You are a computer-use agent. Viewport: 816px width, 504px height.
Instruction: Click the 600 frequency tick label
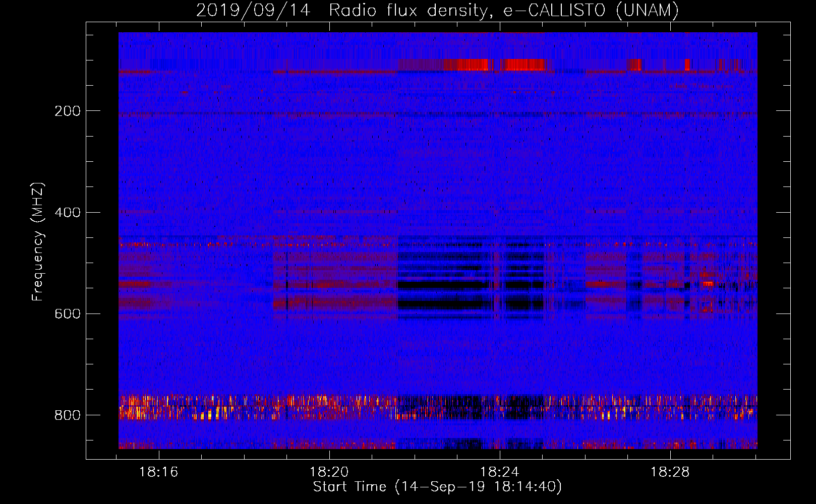67,313
